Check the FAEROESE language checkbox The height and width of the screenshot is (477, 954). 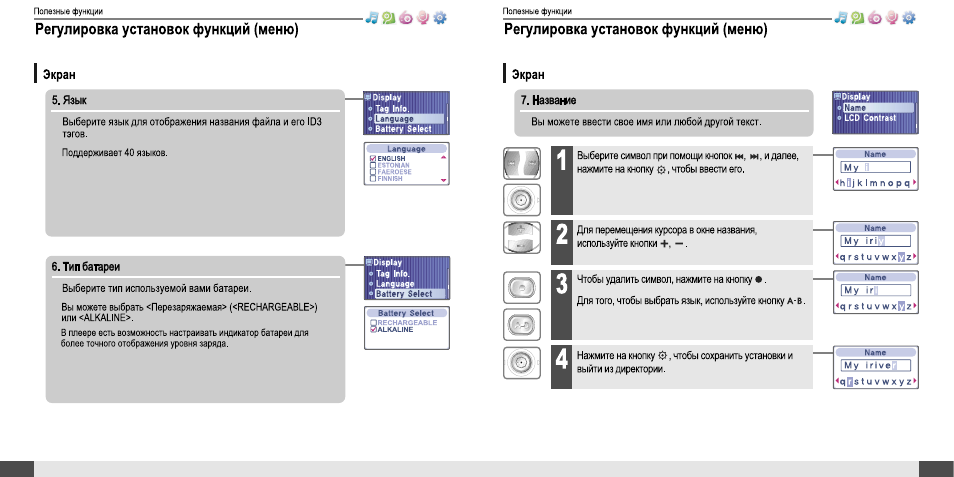pos(373,172)
